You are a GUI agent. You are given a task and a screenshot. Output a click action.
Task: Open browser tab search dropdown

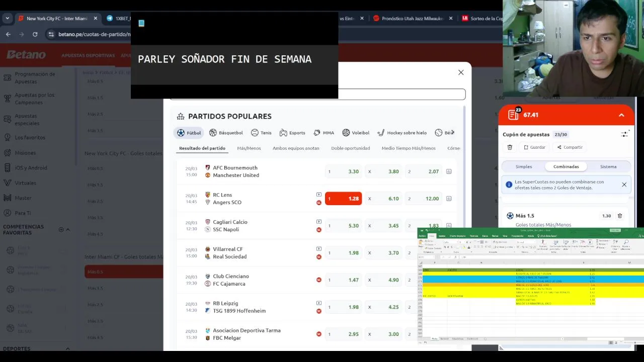point(7,18)
